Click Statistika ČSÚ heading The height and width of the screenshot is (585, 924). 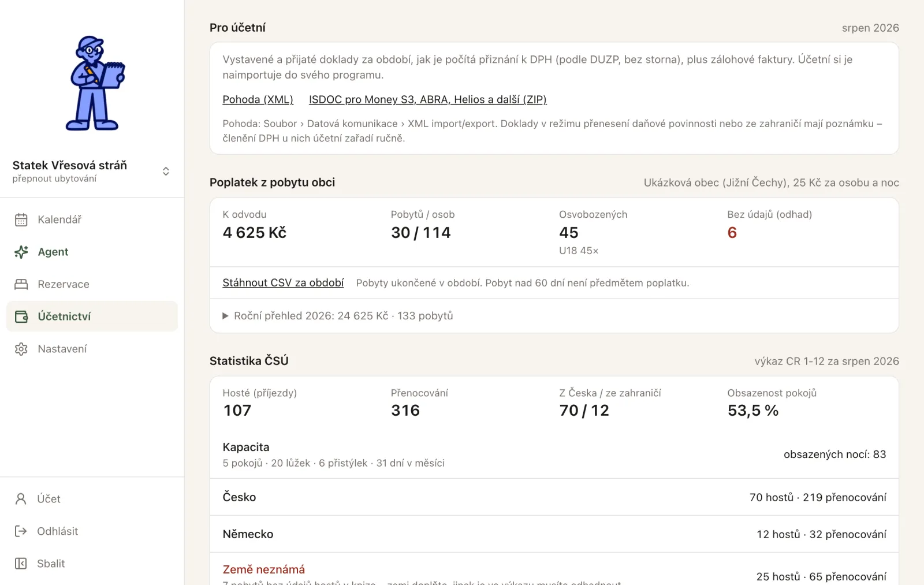[249, 361]
